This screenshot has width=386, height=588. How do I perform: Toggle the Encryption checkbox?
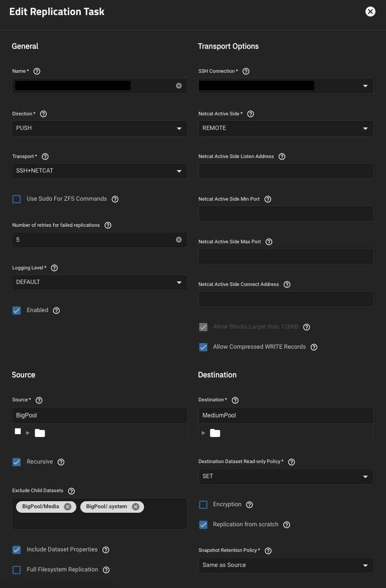pyautogui.click(x=203, y=505)
